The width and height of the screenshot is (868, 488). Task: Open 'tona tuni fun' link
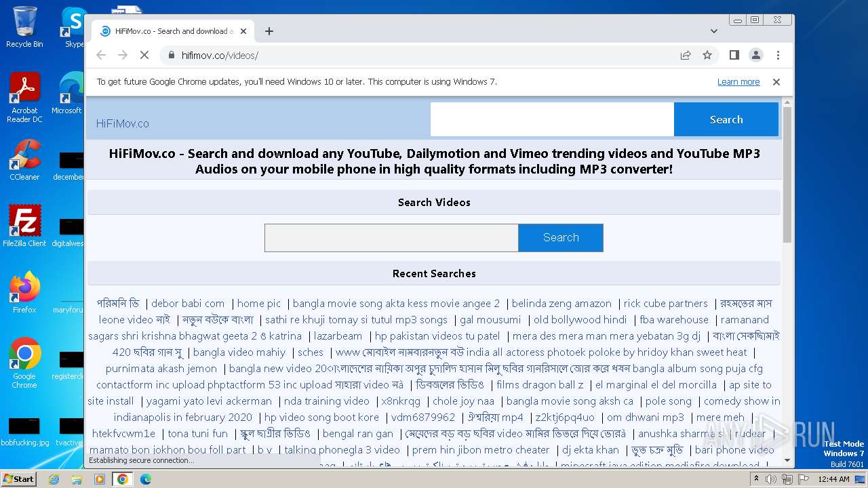pos(198,434)
